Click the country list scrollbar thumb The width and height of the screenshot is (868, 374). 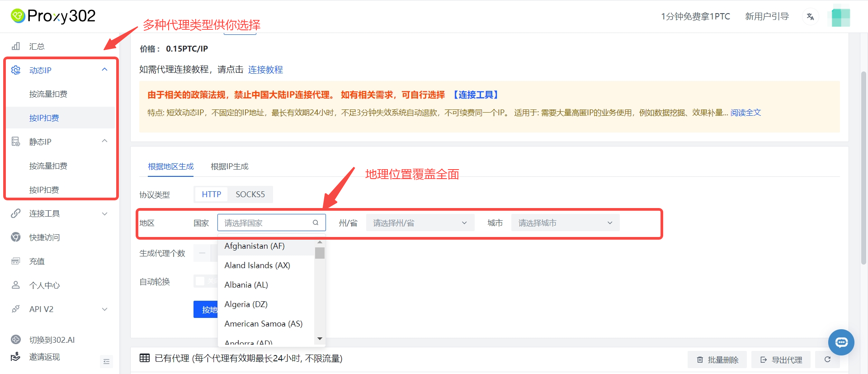click(x=320, y=253)
